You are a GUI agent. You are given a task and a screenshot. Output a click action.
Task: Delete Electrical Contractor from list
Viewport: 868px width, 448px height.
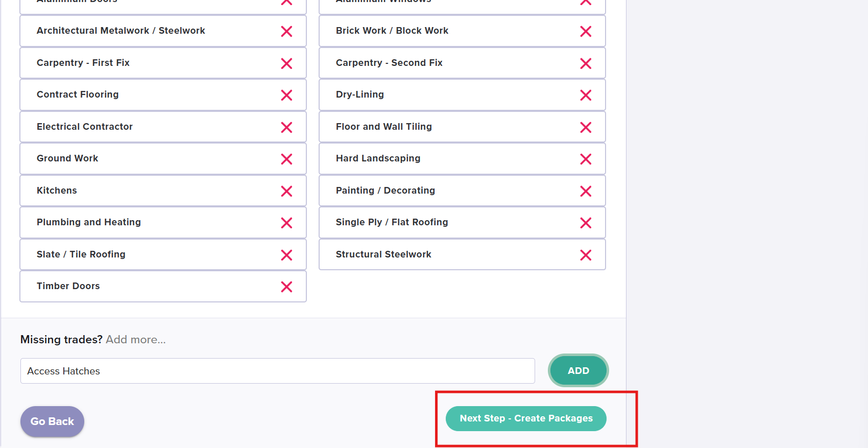[286, 127]
